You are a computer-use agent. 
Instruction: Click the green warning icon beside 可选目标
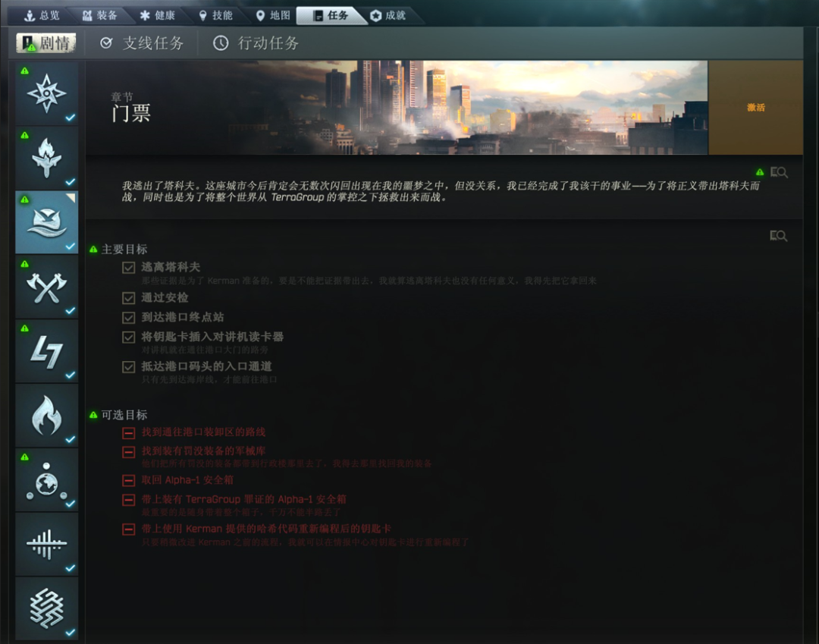pos(93,415)
